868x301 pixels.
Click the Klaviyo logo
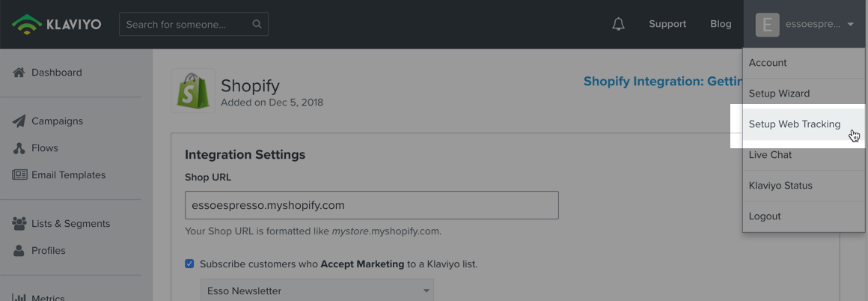pos(56,25)
